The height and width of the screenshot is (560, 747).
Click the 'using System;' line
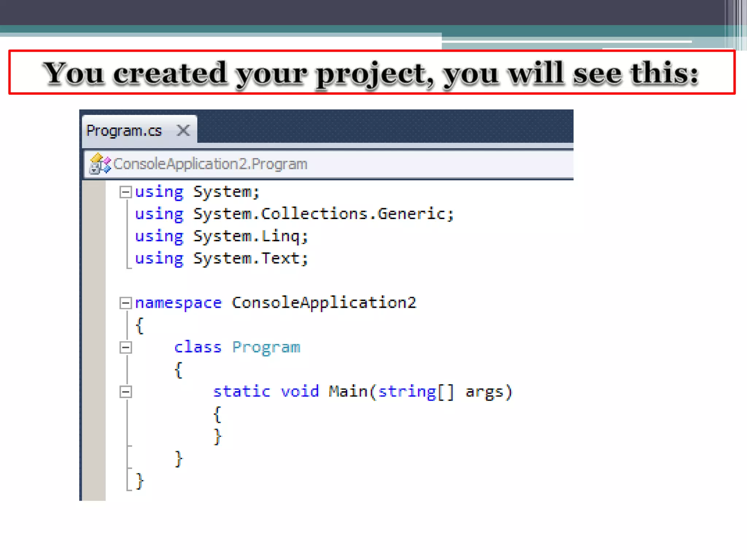click(x=197, y=192)
